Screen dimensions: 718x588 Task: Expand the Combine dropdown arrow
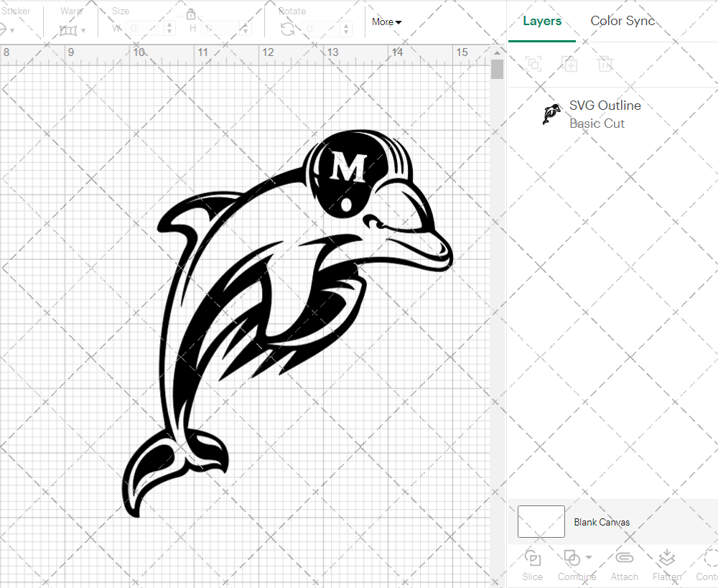(x=589, y=557)
